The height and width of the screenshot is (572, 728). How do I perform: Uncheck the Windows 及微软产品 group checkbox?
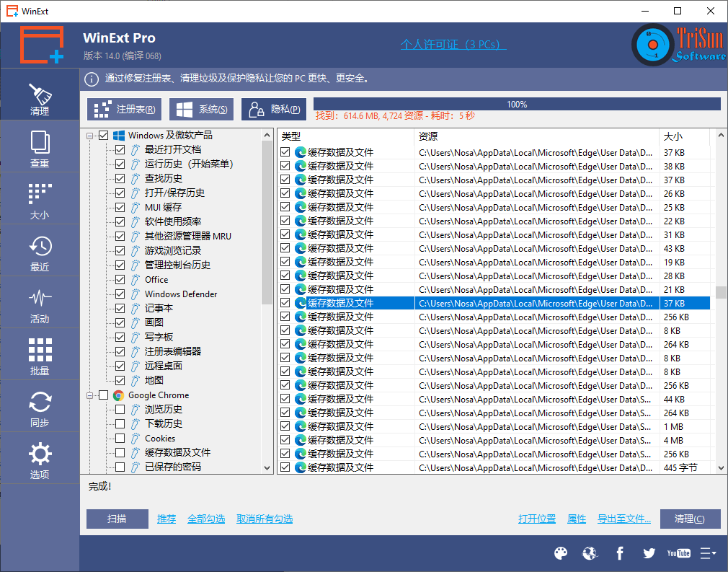coord(104,135)
